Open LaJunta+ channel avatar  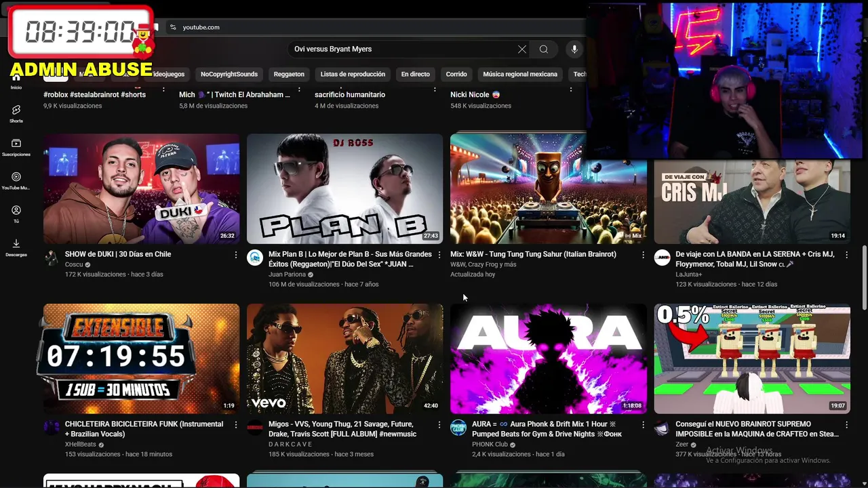click(x=662, y=258)
